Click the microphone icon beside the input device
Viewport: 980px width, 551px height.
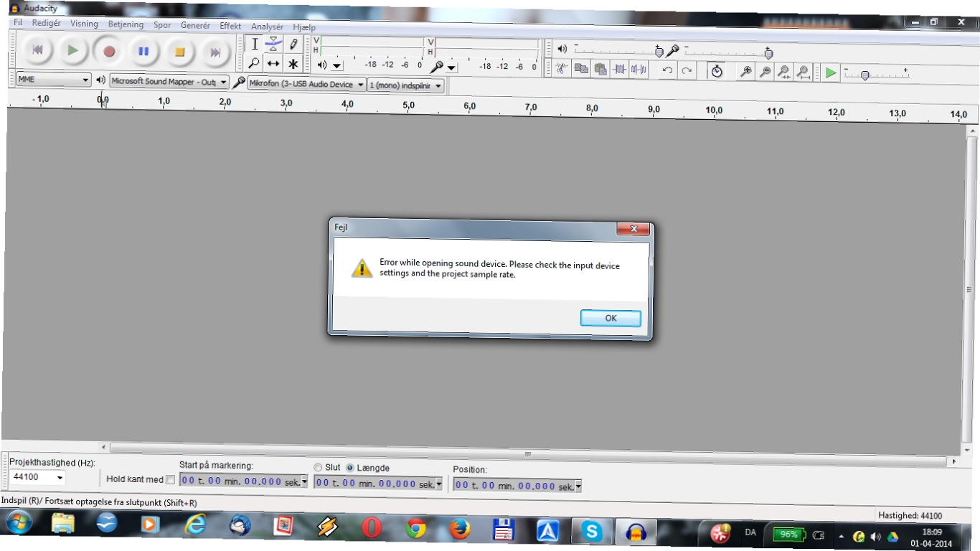239,83
